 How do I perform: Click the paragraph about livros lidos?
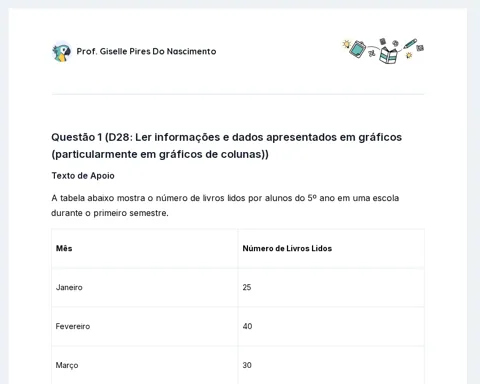[x=225, y=205]
